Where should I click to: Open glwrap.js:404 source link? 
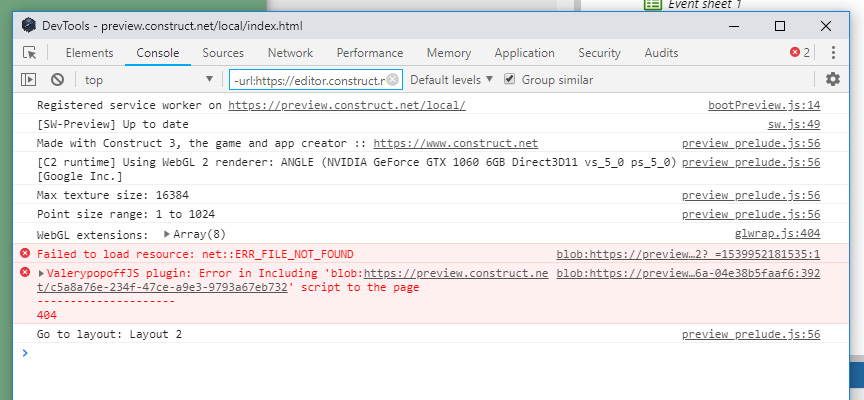tap(777, 234)
